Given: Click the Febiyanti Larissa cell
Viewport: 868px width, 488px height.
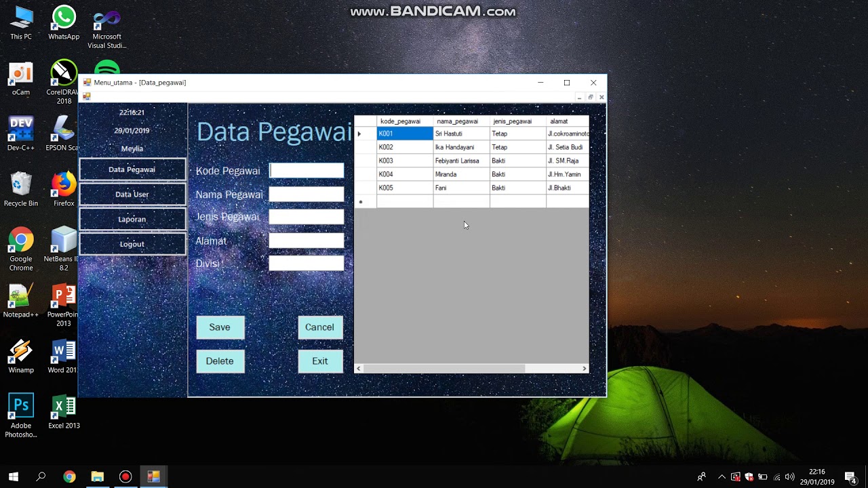Looking at the screenshot, I should pos(461,161).
